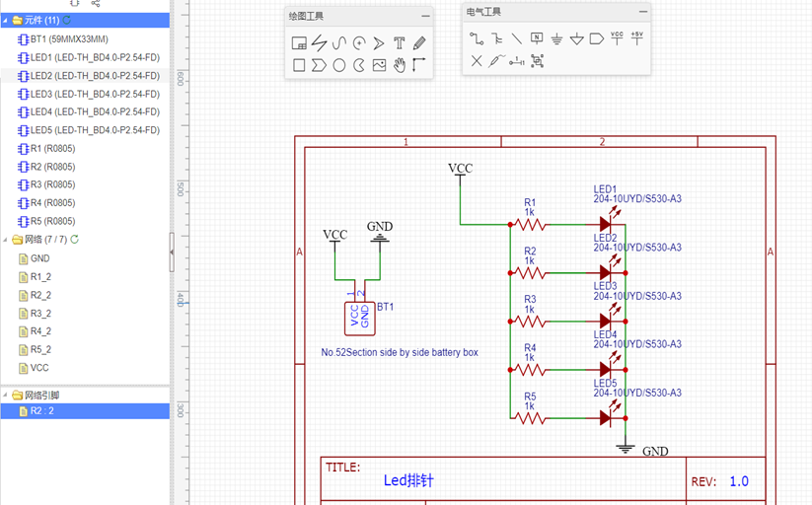Screen dimensions: 812x505
Task: Select LED3 in the component tree
Action: point(89,94)
